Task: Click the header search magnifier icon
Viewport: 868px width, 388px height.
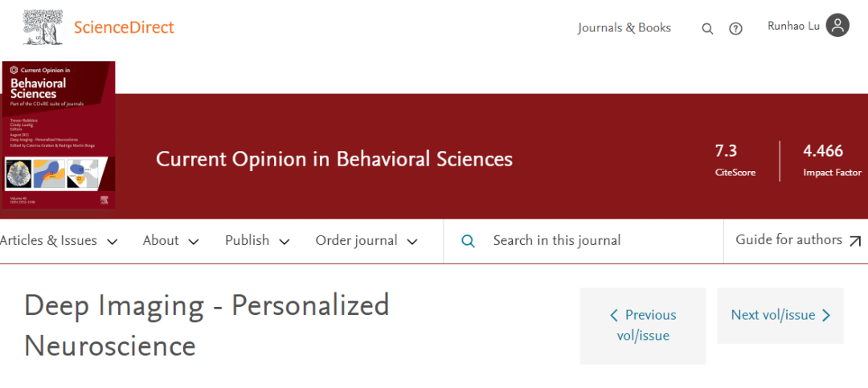Action: [x=707, y=29]
